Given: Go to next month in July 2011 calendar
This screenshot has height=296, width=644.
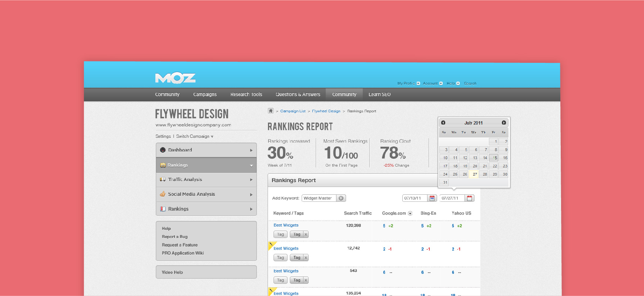Looking at the screenshot, I should [x=504, y=123].
